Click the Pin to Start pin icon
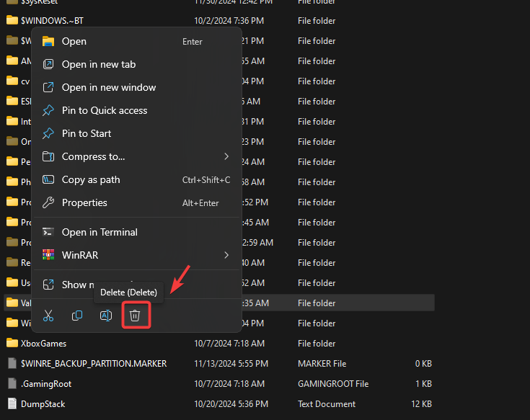The height and width of the screenshot is (420, 530). click(48, 133)
